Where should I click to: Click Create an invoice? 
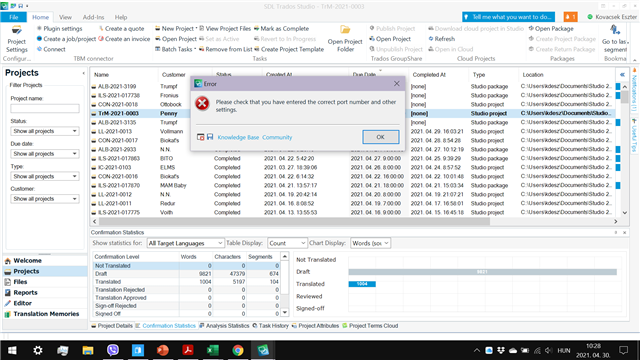[x=124, y=39]
